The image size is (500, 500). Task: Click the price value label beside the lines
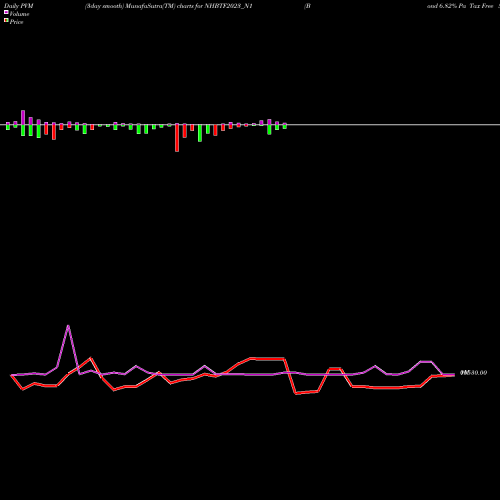pyautogui.click(x=473, y=373)
